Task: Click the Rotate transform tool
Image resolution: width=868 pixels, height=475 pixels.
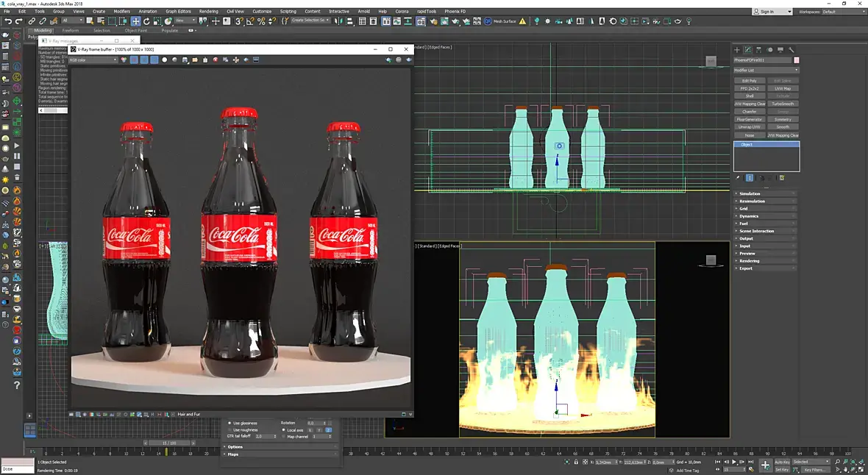Action: 146,21
